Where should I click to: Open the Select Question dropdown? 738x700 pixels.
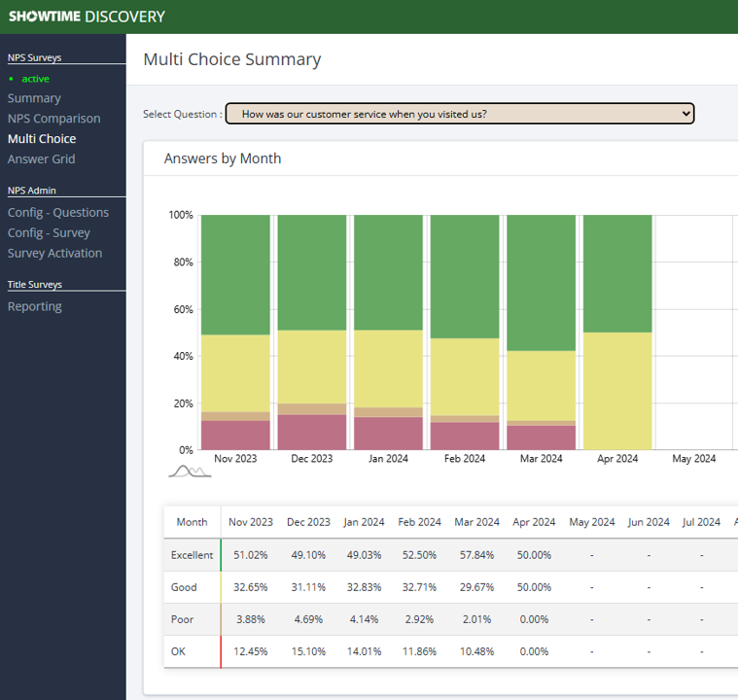459,114
